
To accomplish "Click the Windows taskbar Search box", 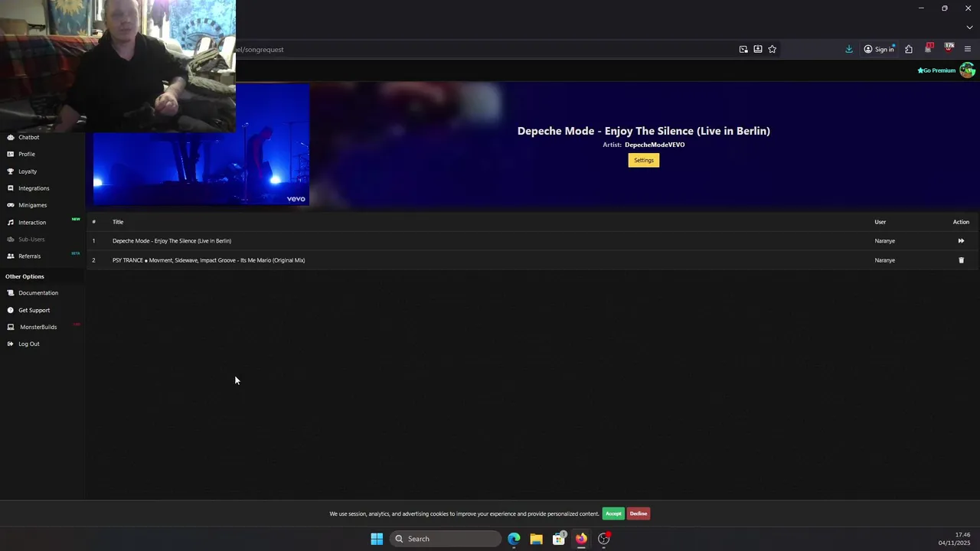I will coord(446,539).
